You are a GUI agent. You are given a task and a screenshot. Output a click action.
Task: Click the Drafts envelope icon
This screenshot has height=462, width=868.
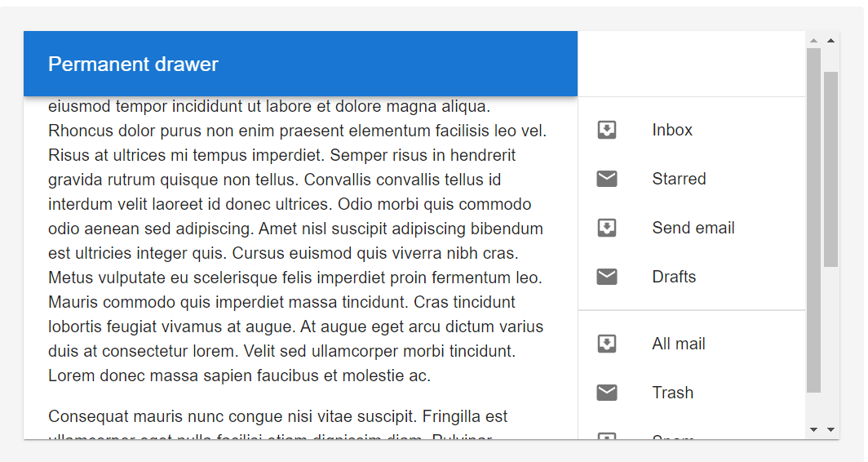click(x=607, y=277)
